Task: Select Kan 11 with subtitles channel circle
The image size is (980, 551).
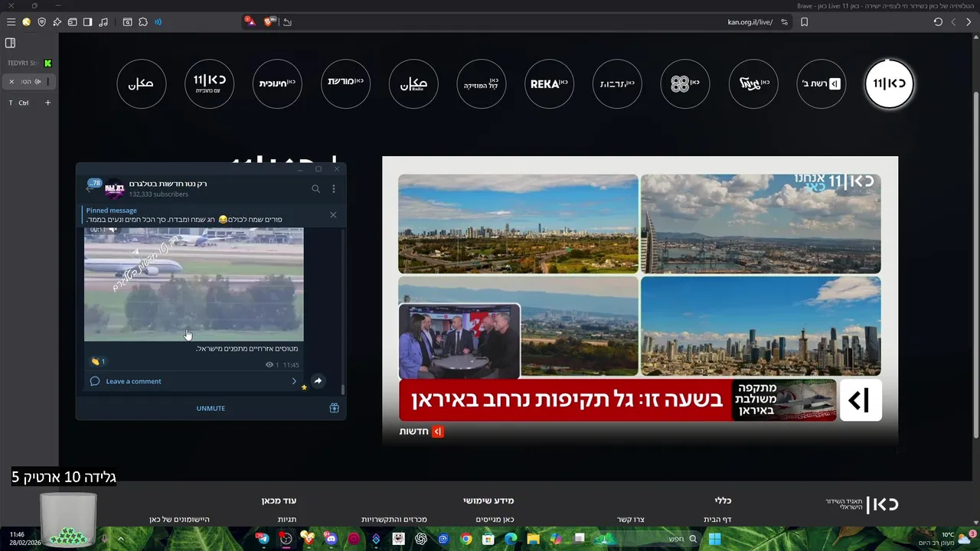Action: [210, 84]
